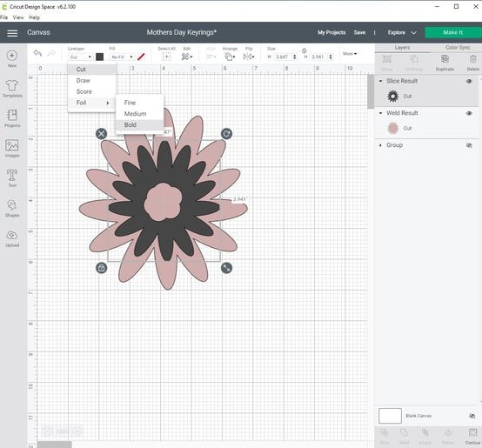Select Medium foil option
Viewport: 482px width, 448px height.
pyautogui.click(x=139, y=114)
